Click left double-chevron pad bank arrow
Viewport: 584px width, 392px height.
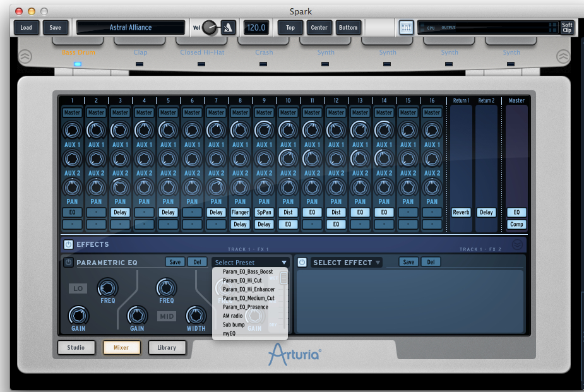(x=25, y=57)
